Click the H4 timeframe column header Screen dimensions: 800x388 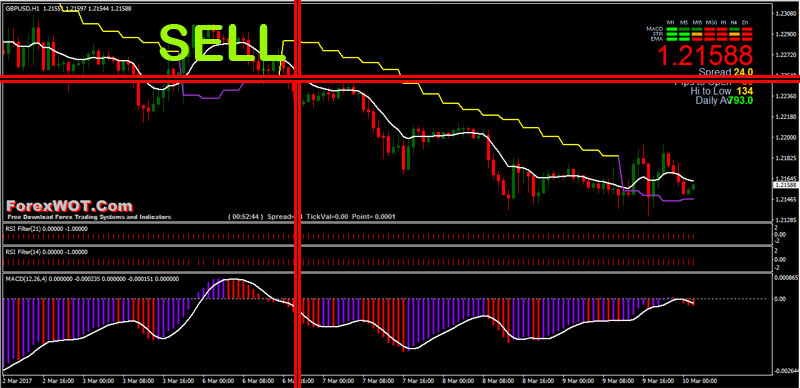tap(734, 22)
